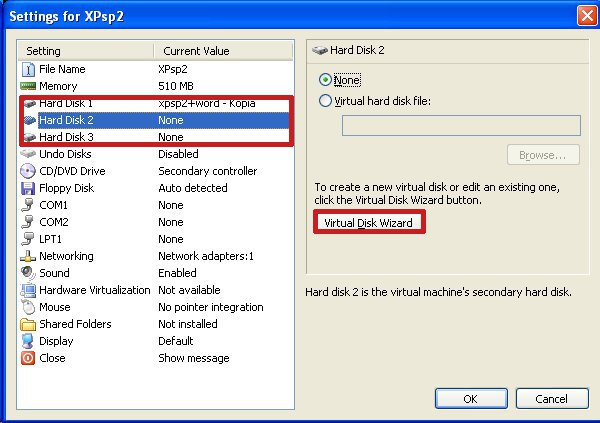The image size is (600, 423).
Task: Click the Hardware Virtualization icon
Action: [28, 290]
